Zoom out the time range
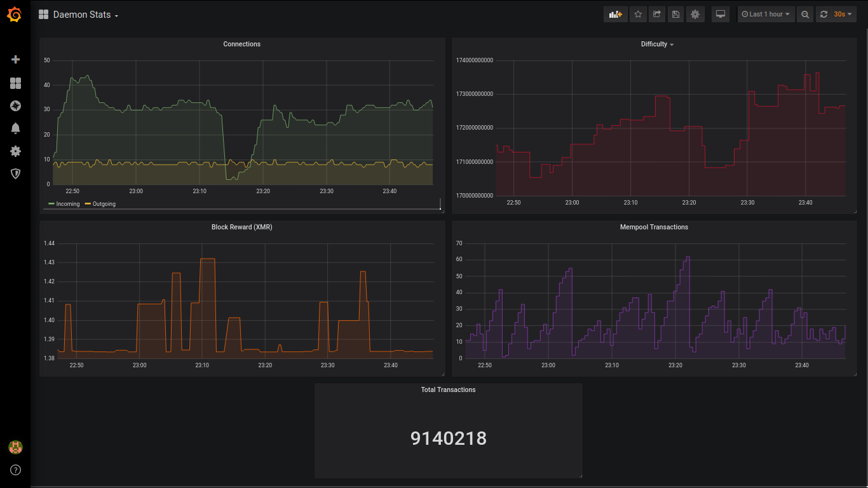This screenshot has width=868, height=488. tap(805, 14)
